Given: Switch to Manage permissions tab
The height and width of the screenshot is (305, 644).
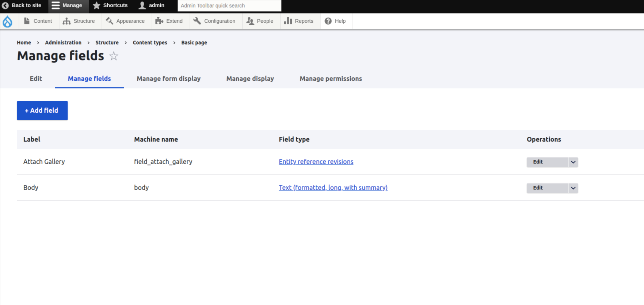Looking at the screenshot, I should (x=331, y=79).
